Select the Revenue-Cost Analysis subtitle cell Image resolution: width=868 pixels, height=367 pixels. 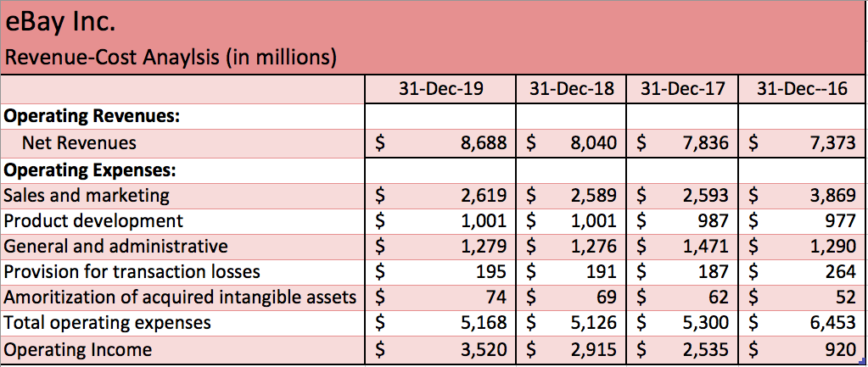171,58
